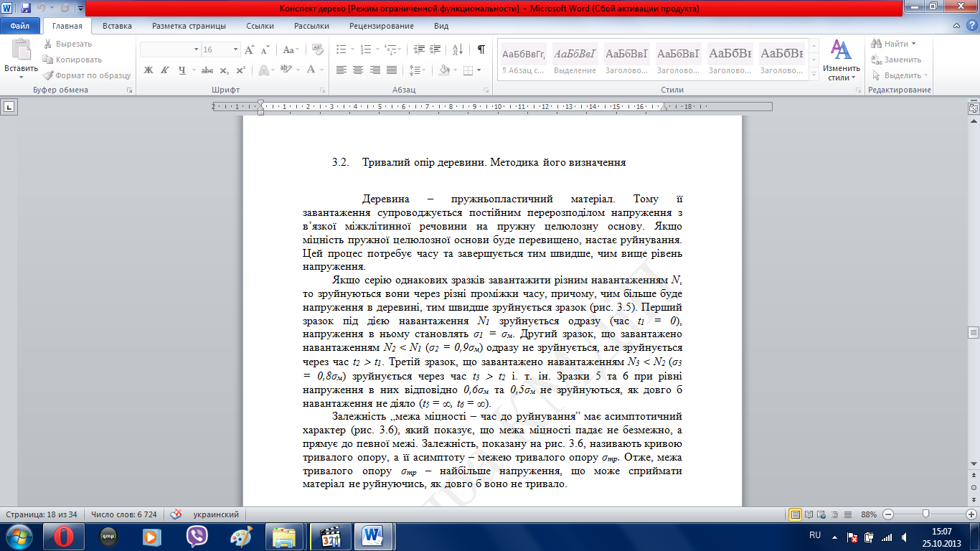Image resolution: width=980 pixels, height=551 pixels.
Task: Center-align the paragraph text
Action: point(357,70)
